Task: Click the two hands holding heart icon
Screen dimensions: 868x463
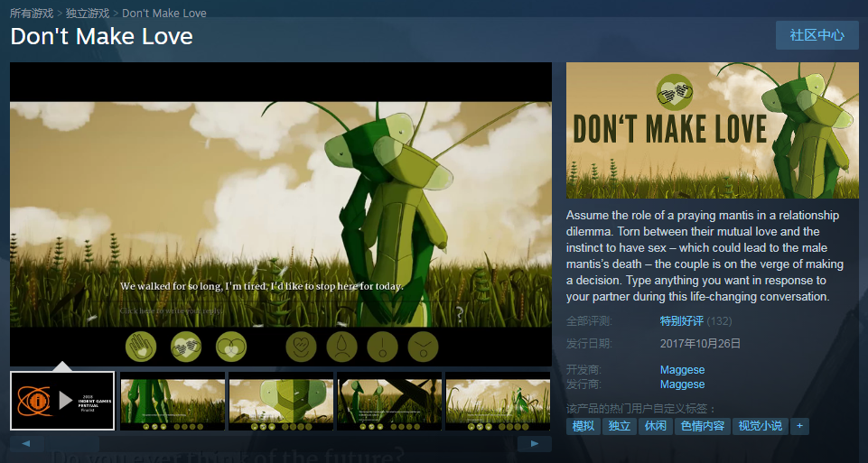Action: coord(186,347)
